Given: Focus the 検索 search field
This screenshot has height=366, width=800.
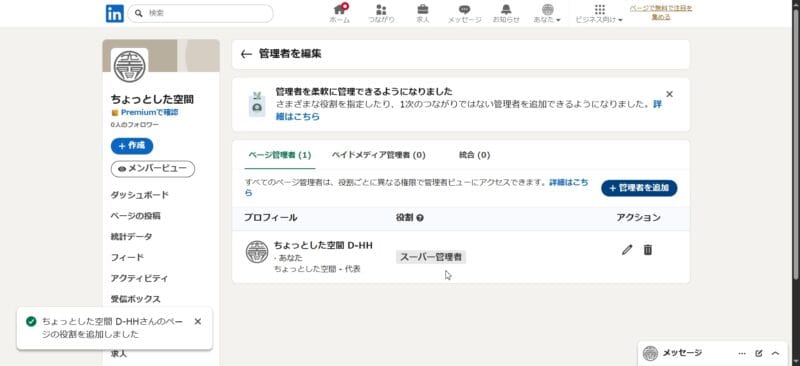Looking at the screenshot, I should tap(200, 13).
